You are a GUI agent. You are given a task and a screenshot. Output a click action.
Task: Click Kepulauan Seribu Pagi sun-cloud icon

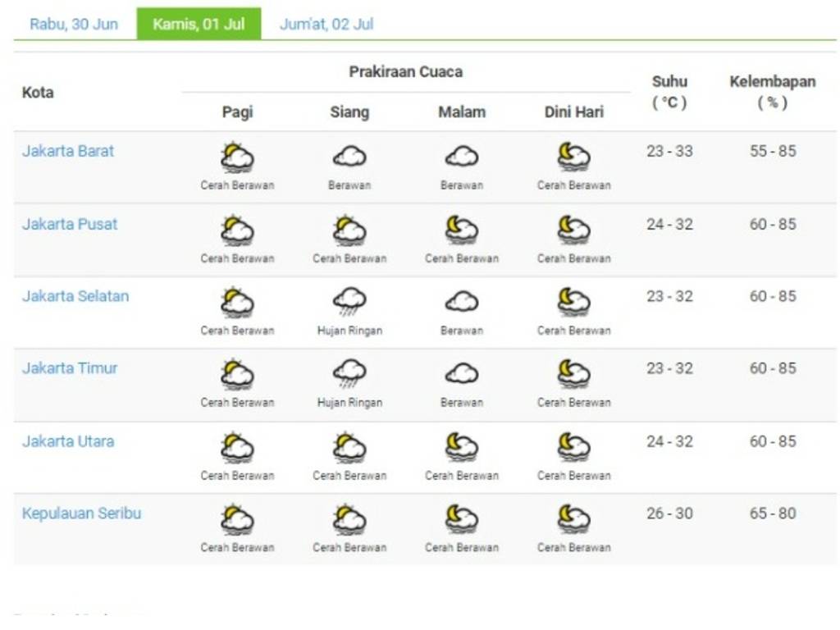[x=237, y=519]
